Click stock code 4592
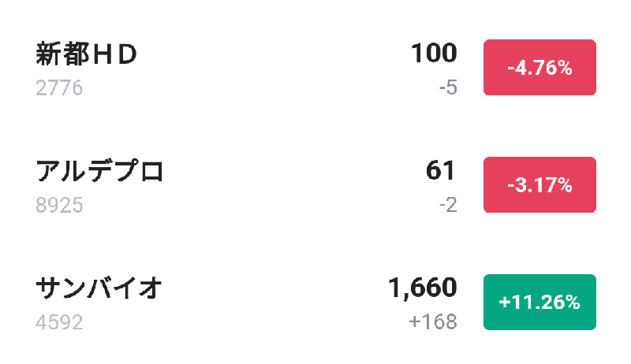Image resolution: width=631 pixels, height=364 pixels. 59,321
